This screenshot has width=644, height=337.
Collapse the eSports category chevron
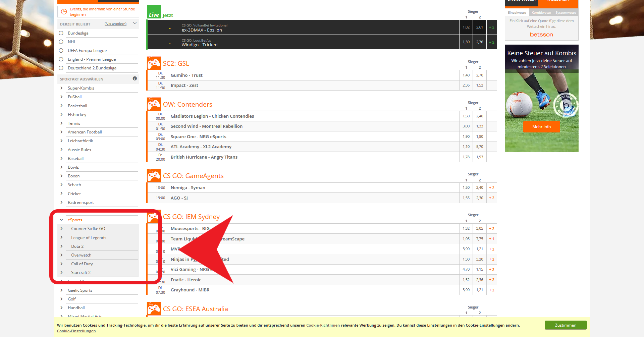coord(61,220)
